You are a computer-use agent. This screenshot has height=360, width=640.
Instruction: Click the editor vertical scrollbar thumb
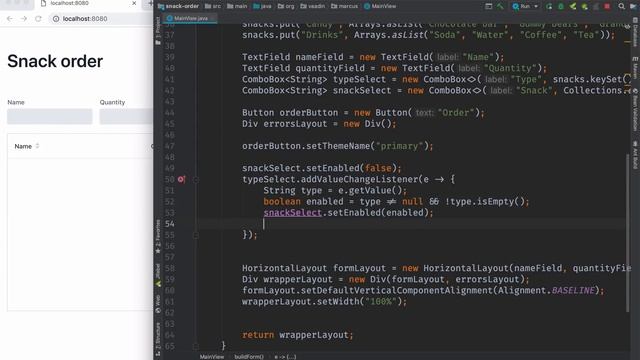point(628,233)
